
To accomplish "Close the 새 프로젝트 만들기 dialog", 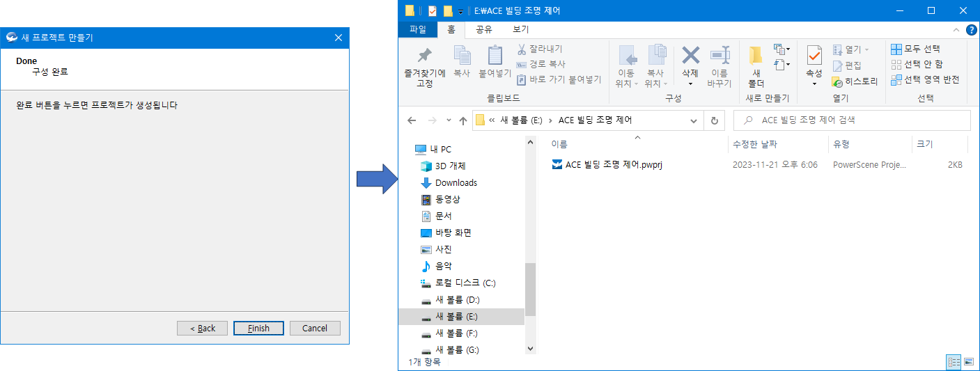I will click(x=339, y=38).
